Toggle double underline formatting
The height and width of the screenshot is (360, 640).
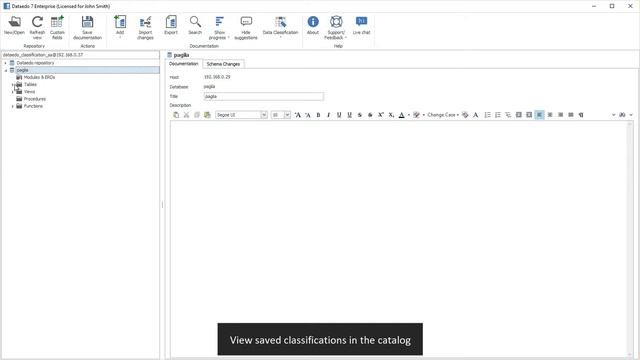pyautogui.click(x=349, y=115)
